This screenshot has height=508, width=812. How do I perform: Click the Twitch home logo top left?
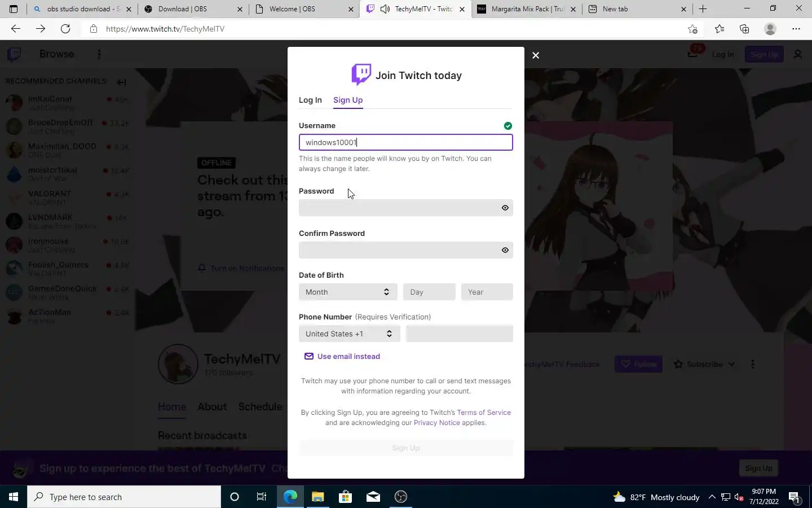point(14,54)
